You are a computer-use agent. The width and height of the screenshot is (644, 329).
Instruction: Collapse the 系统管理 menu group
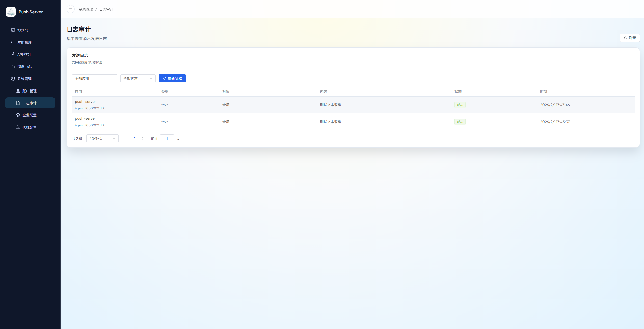coord(49,79)
